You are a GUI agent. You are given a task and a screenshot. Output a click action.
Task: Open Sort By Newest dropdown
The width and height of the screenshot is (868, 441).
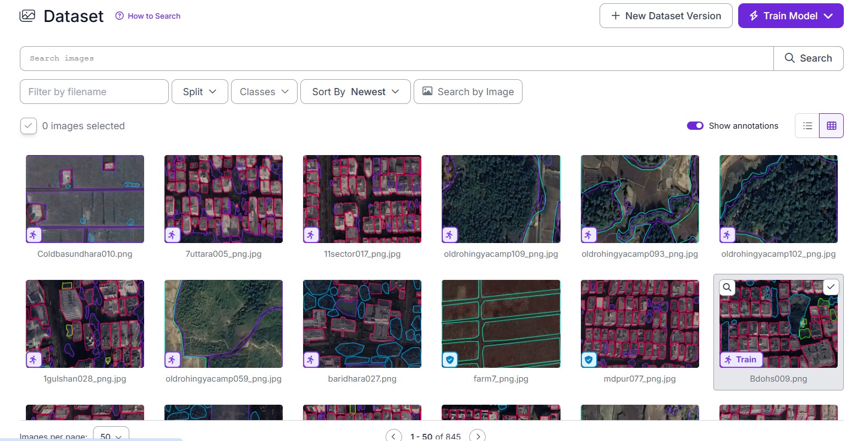(355, 92)
